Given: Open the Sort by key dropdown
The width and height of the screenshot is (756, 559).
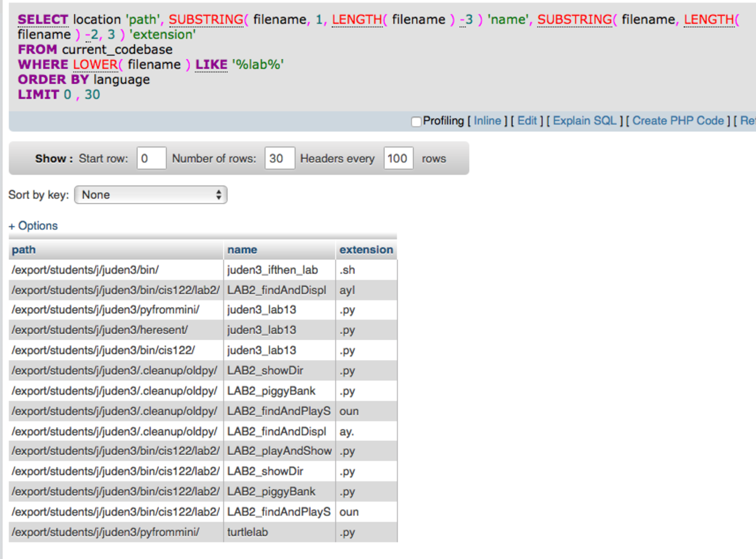Looking at the screenshot, I should 151,195.
